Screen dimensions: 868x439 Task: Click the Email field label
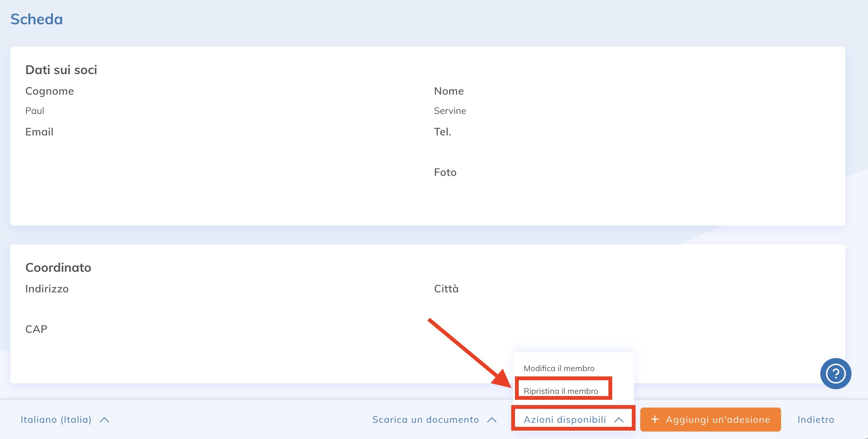pyautogui.click(x=39, y=132)
